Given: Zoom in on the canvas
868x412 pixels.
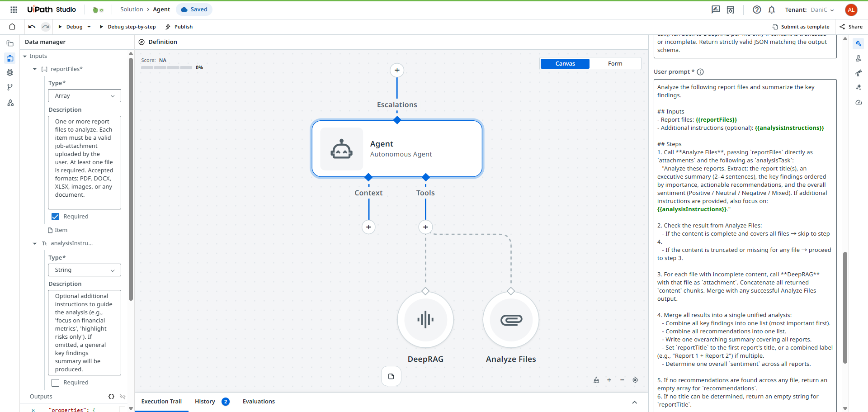Looking at the screenshot, I should [609, 380].
